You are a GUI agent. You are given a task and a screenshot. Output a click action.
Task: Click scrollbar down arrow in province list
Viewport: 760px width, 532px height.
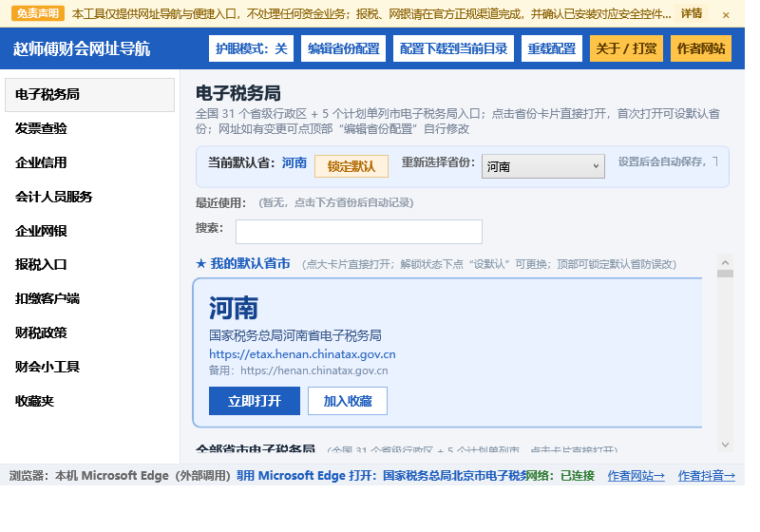(x=725, y=445)
